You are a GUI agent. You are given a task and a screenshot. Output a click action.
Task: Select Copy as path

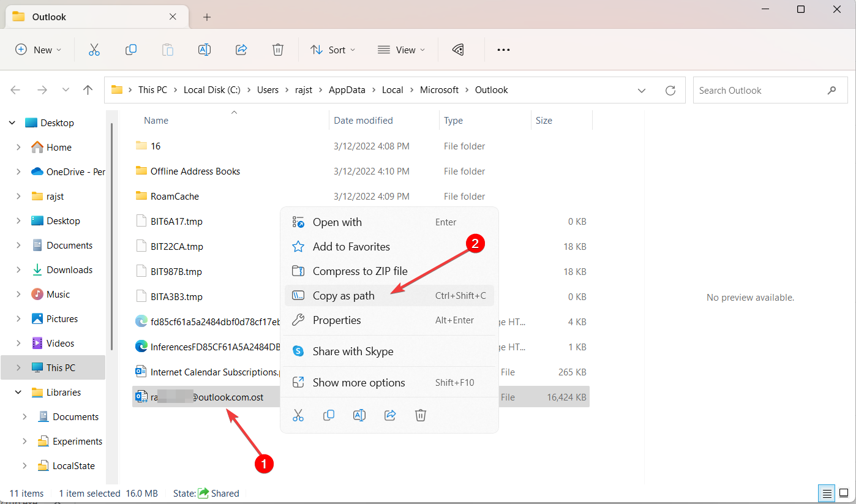[x=389, y=296]
